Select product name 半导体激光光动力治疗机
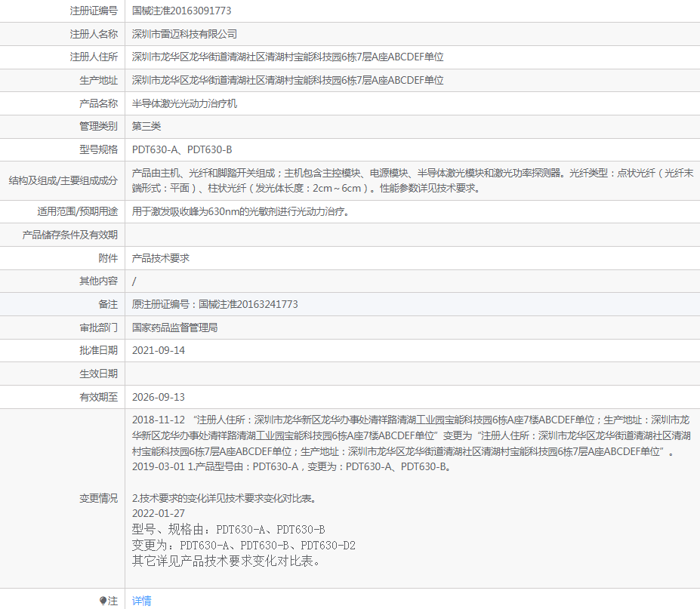Image resolution: width=700 pixels, height=609 pixels. 184,103
